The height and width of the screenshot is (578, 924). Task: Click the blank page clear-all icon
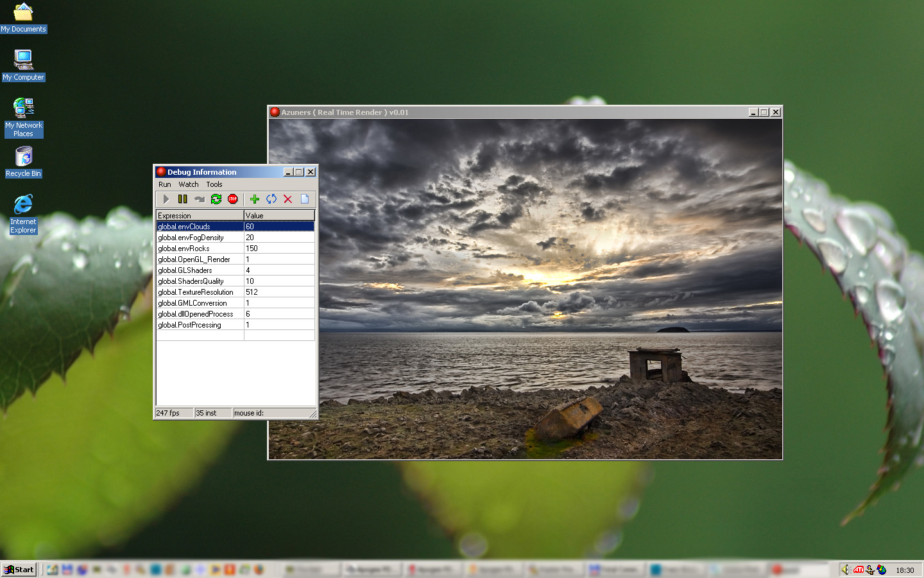[305, 199]
